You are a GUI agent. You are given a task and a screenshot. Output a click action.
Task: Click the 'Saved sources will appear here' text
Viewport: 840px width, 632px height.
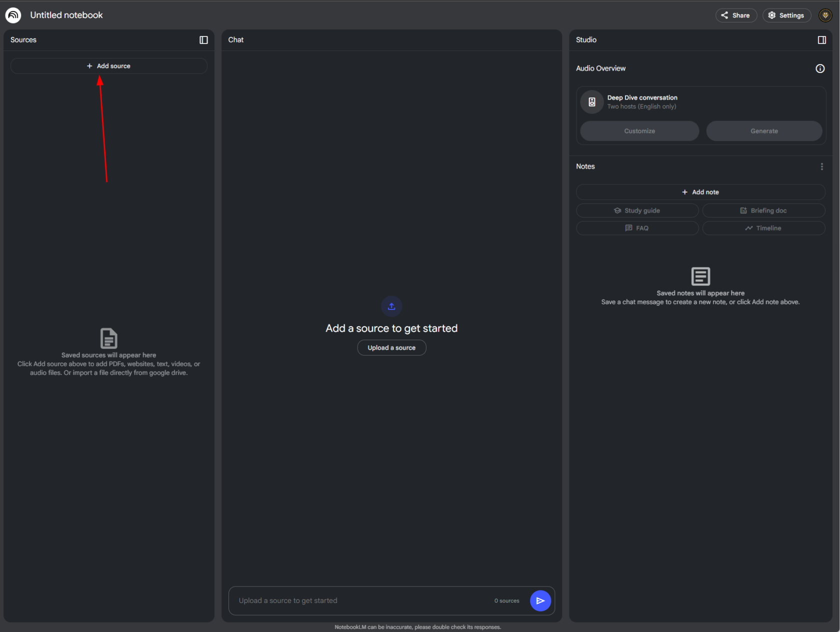[x=108, y=355]
